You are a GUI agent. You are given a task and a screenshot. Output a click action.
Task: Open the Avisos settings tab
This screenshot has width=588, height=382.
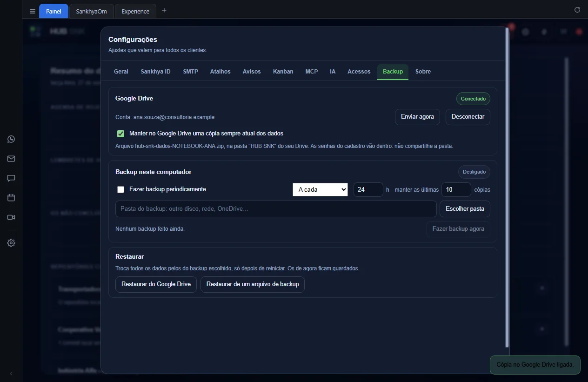252,72
